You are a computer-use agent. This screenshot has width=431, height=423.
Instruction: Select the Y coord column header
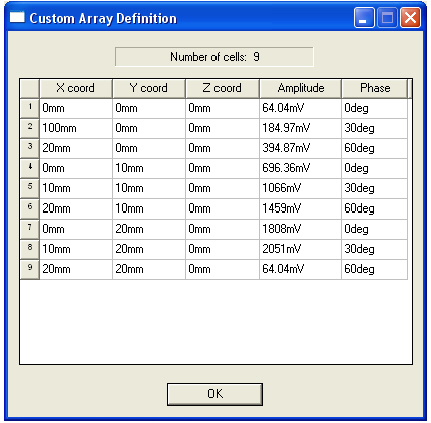(149, 88)
